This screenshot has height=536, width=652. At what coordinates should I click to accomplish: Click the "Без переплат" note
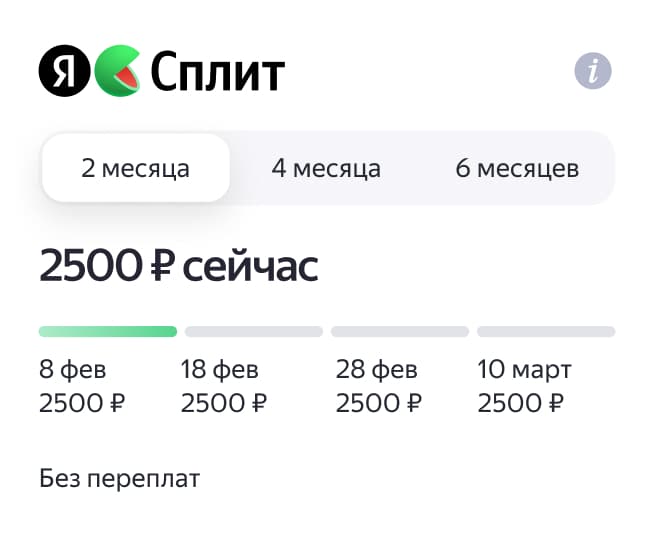[x=120, y=479]
